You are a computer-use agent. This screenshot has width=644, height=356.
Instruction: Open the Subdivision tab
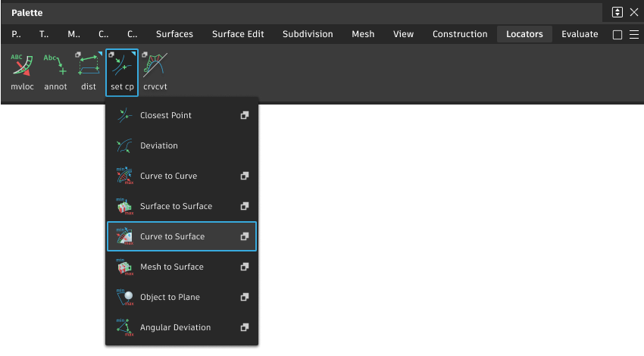[308, 34]
